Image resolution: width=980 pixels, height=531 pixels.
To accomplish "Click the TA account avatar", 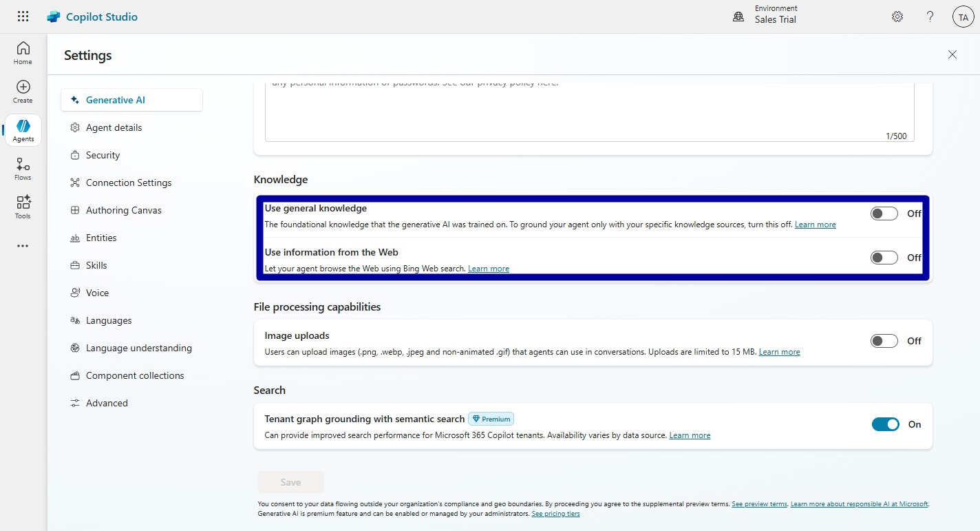I will point(962,16).
